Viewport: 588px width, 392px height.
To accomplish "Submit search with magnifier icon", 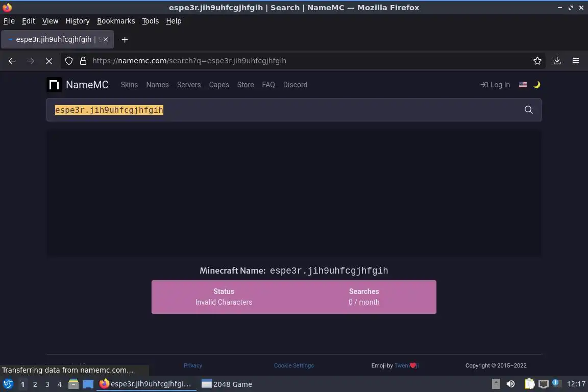I will 528,110.
